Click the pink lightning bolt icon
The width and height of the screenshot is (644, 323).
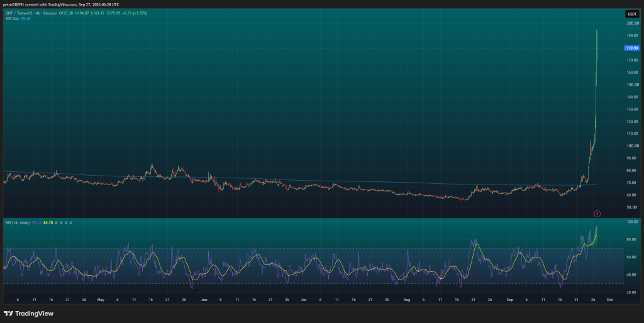[x=597, y=213]
